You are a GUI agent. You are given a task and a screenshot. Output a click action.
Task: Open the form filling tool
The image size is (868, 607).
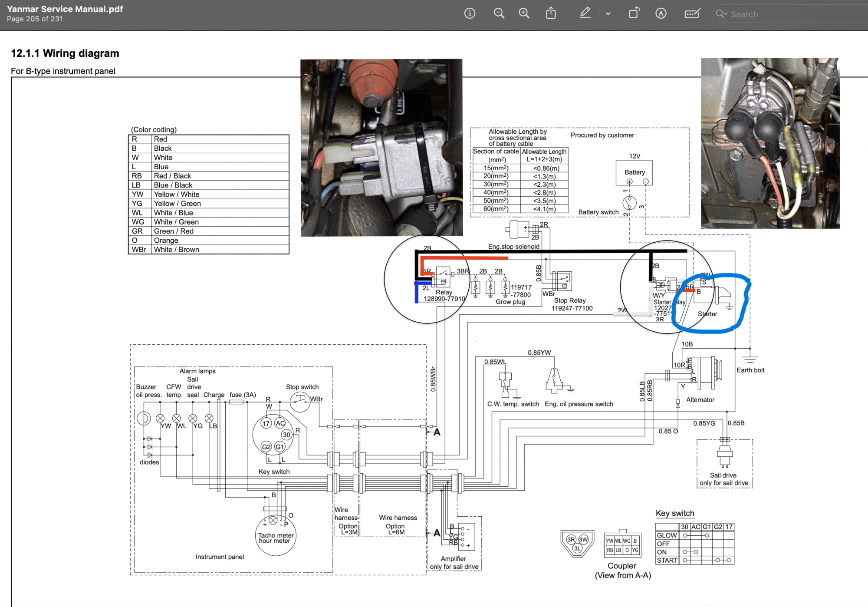point(692,13)
